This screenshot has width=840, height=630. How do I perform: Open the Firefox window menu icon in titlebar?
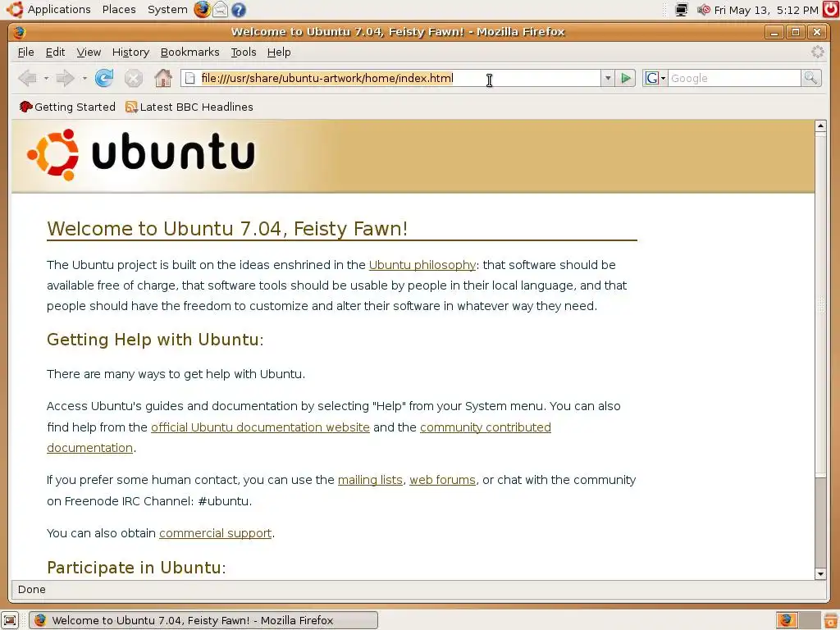click(20, 32)
